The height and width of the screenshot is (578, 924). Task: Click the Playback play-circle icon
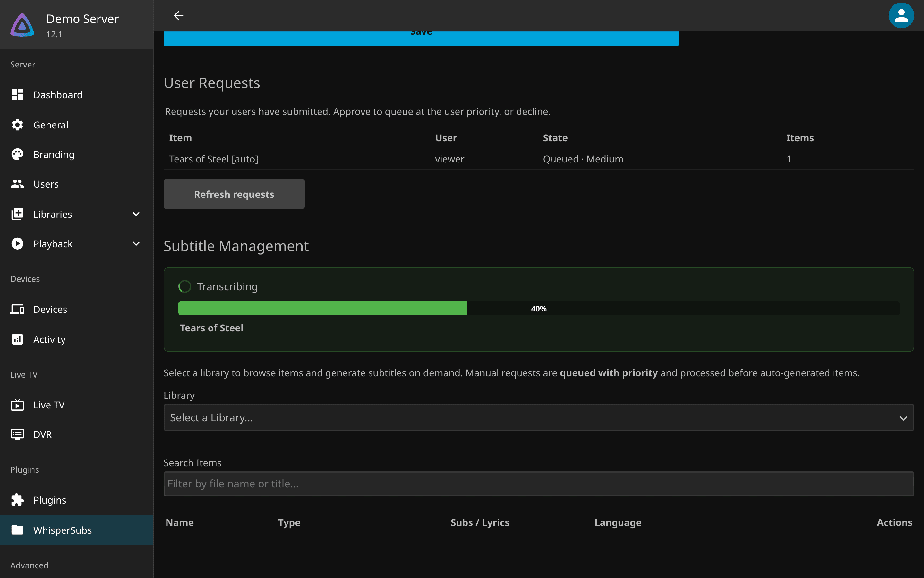click(x=17, y=243)
